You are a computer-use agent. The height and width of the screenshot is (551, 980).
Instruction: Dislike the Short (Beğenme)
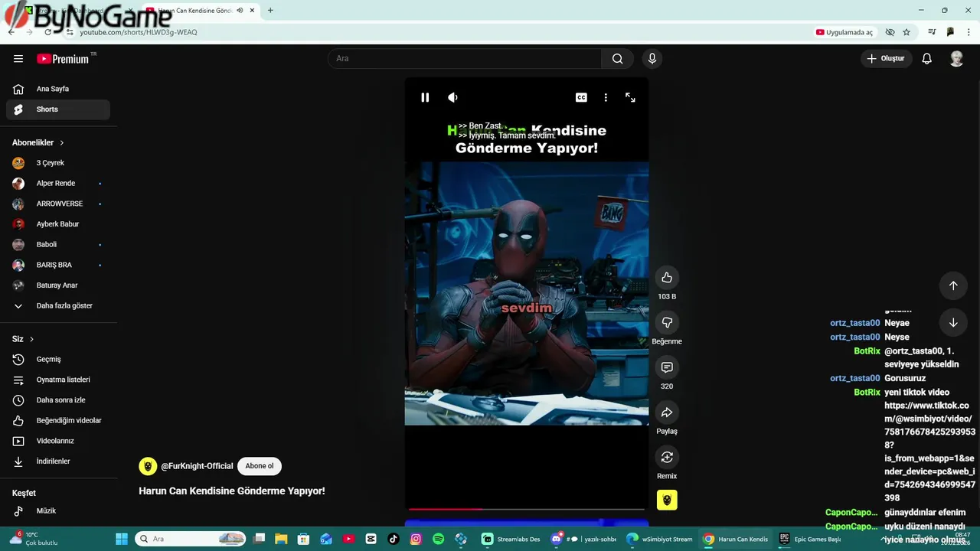pyautogui.click(x=667, y=322)
